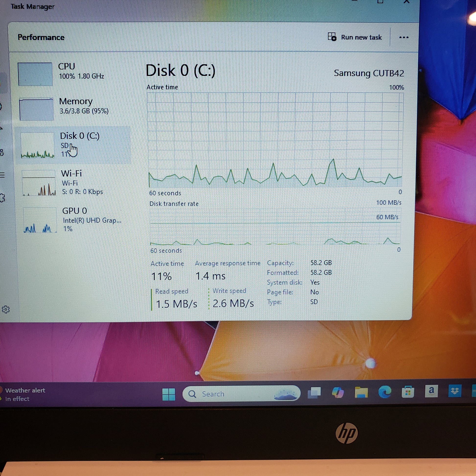
Task: Click the 60 MB/s graph marker label
Action: (x=387, y=217)
